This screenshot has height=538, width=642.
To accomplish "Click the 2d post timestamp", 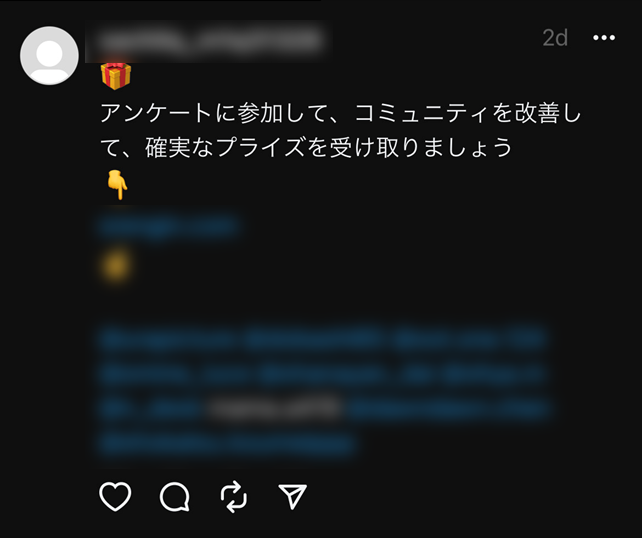I will pyautogui.click(x=555, y=38).
